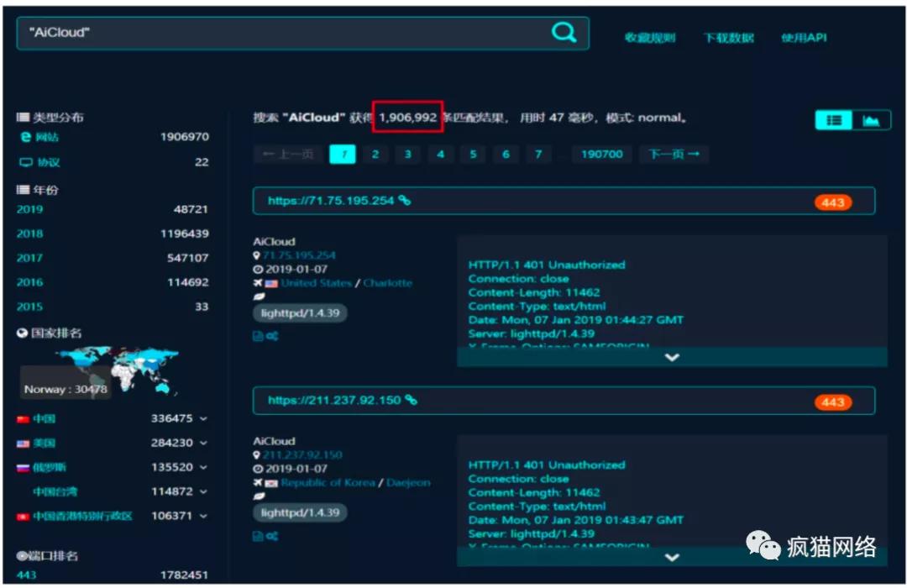Viewport: 907px width, 588px height.
Task: Expand the 美国 284230 chevron
Action: coord(203,443)
